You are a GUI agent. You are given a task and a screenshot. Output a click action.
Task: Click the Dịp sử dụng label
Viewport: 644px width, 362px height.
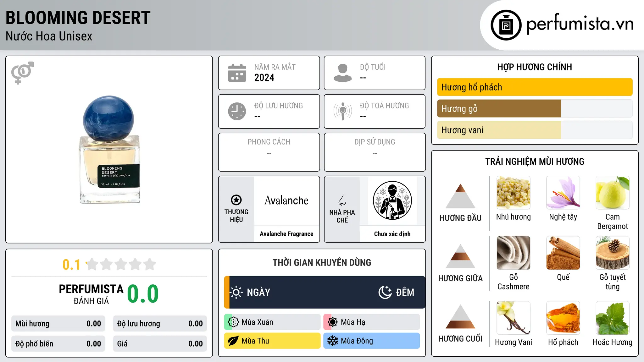tap(375, 142)
